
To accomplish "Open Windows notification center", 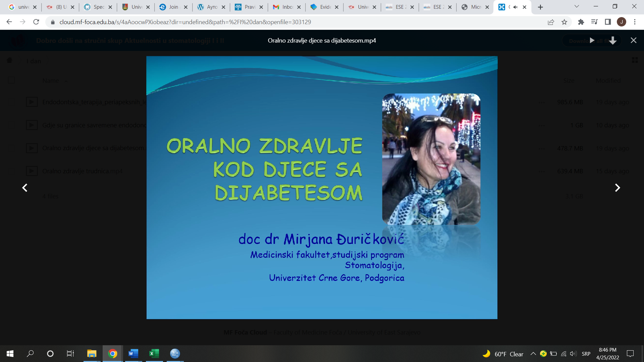I will [x=630, y=354].
